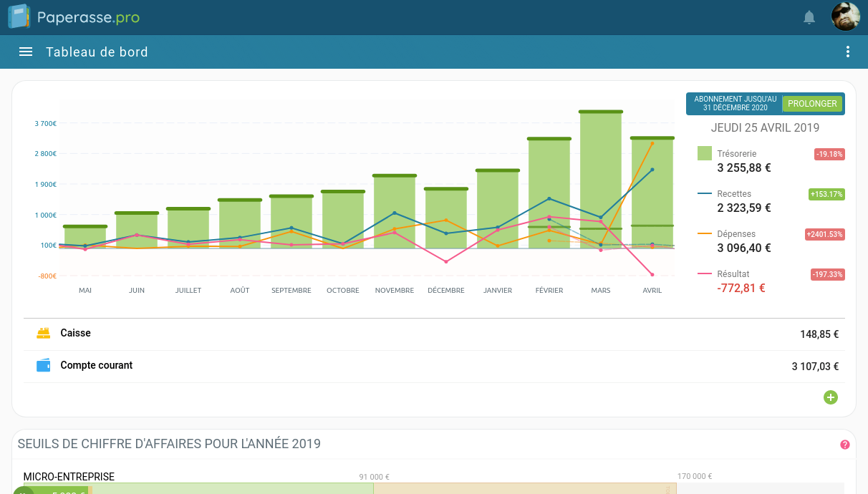Toggle the Dépenses line in the legend
This screenshot has width=868, height=494.
736,234
